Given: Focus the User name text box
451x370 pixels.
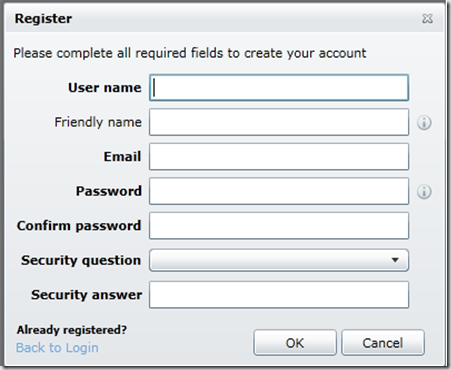Looking at the screenshot, I should [x=279, y=88].
